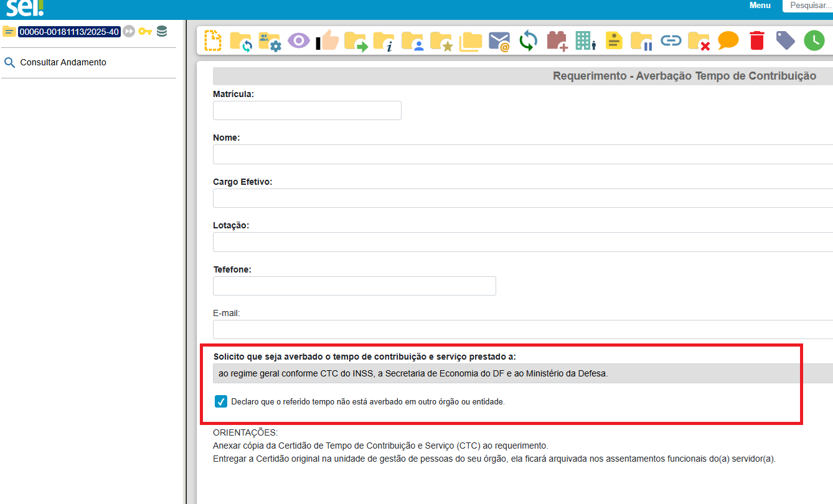
Task: Click the green clock icon
Action: [x=814, y=41]
